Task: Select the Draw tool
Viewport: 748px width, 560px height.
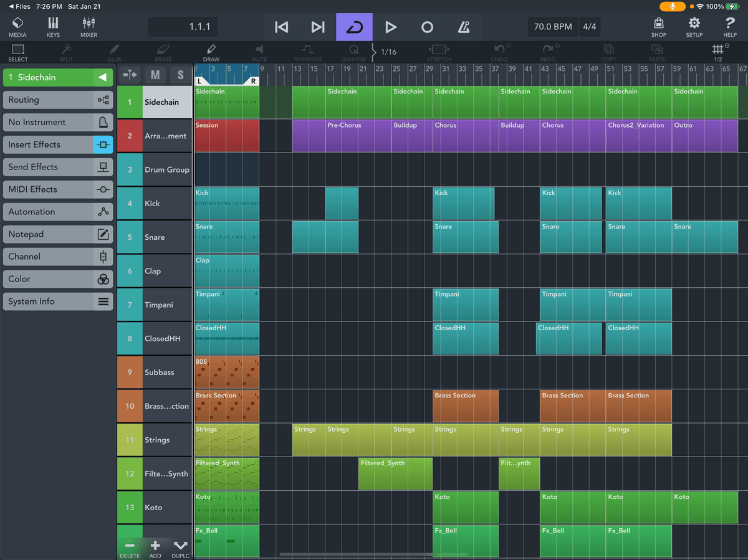Action: [211, 52]
